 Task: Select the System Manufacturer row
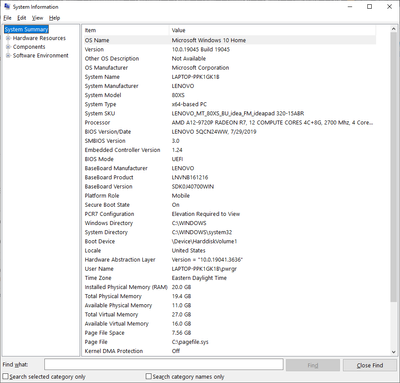coord(229,86)
